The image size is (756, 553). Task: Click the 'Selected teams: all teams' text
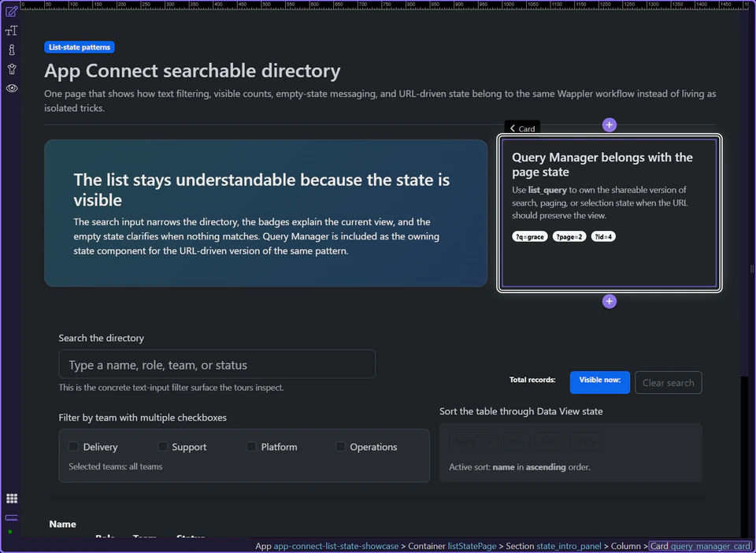[116, 466]
